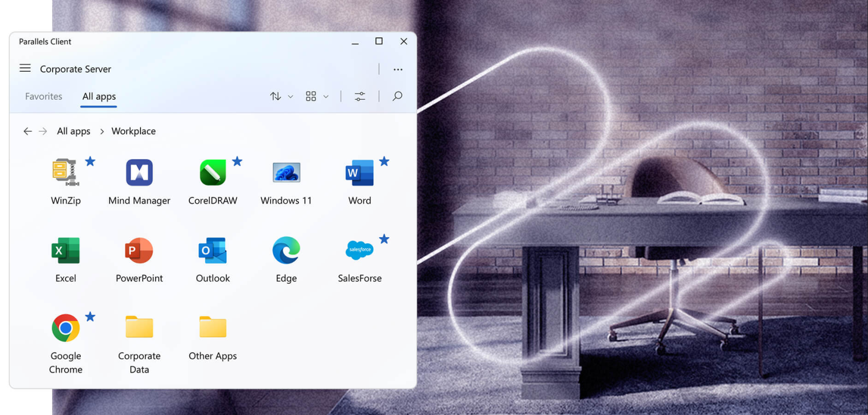Image resolution: width=868 pixels, height=415 pixels.
Task: Open the Other Apps folder
Action: click(x=213, y=327)
